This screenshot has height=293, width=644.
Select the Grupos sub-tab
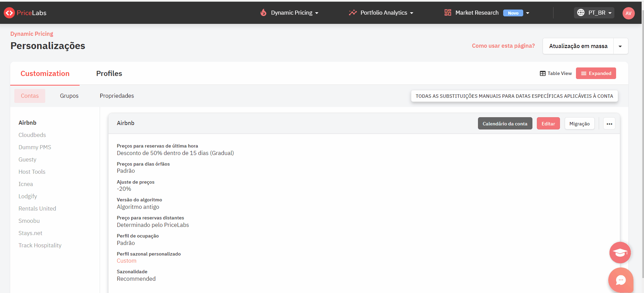69,96
